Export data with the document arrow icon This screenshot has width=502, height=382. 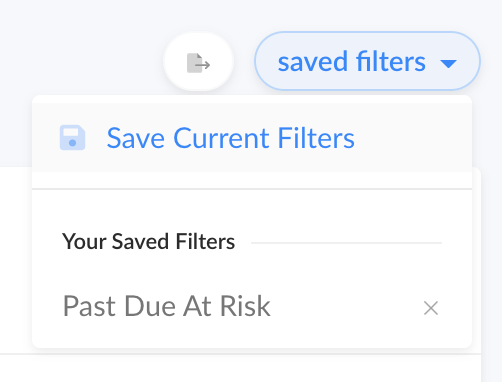coord(199,63)
